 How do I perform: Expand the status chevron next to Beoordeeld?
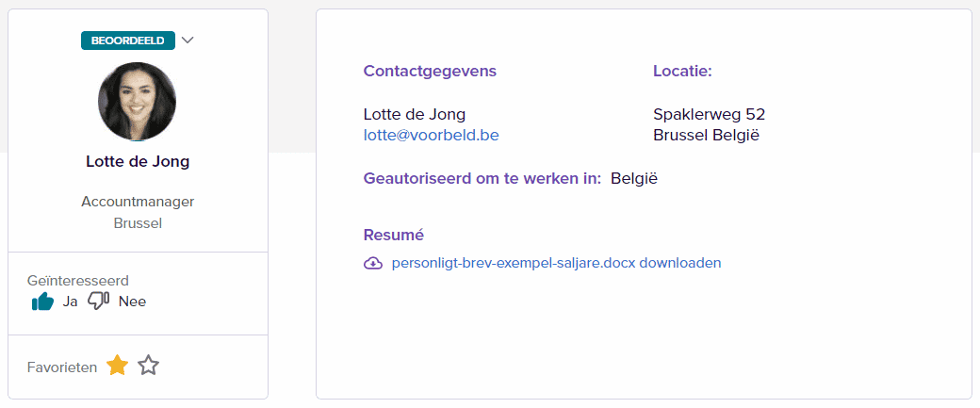pos(188,41)
